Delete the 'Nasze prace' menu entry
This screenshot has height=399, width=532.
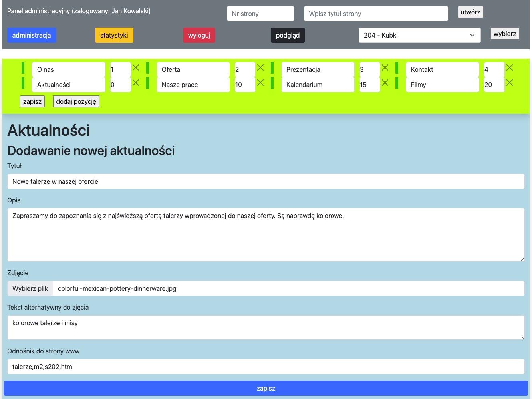point(260,83)
